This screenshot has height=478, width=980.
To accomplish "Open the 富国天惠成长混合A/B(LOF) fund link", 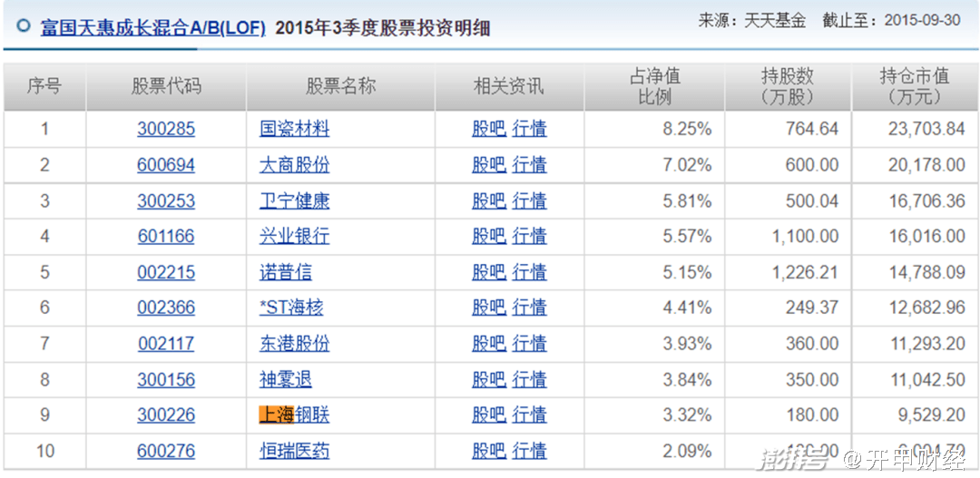I will [x=153, y=28].
